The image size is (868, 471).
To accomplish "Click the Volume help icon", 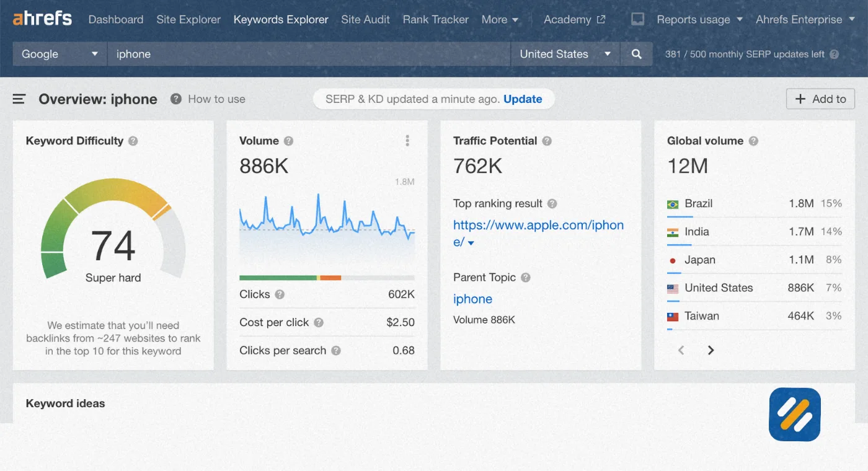I will point(288,141).
